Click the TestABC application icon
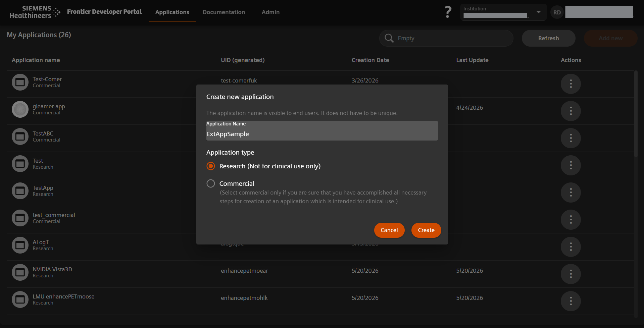Image resolution: width=644 pixels, height=328 pixels. coord(20,136)
